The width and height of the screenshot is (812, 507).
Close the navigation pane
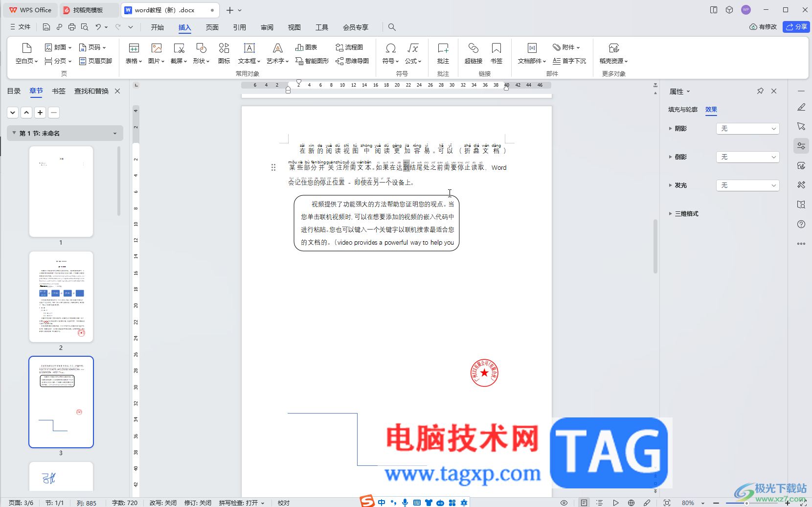[117, 91]
